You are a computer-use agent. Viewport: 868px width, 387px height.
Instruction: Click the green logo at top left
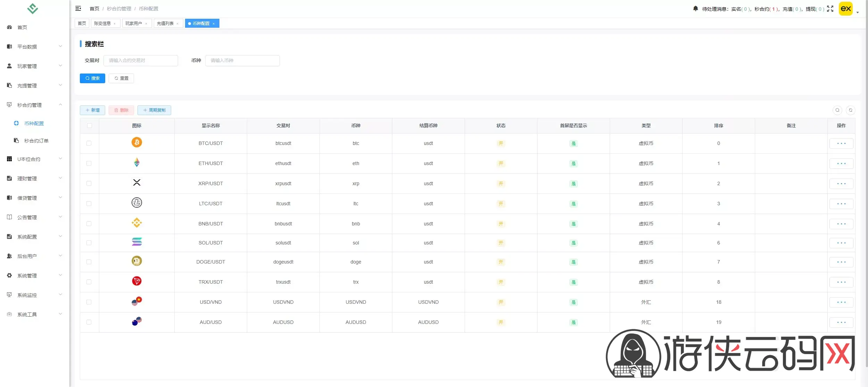pyautogui.click(x=33, y=9)
